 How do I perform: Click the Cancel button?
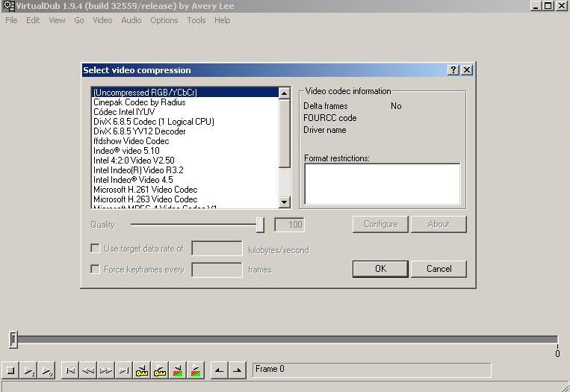pos(439,269)
